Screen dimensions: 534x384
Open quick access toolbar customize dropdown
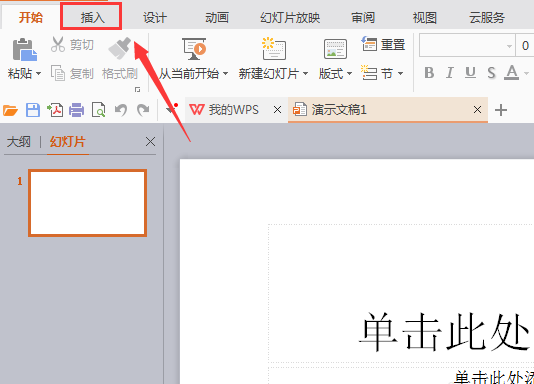(170, 109)
